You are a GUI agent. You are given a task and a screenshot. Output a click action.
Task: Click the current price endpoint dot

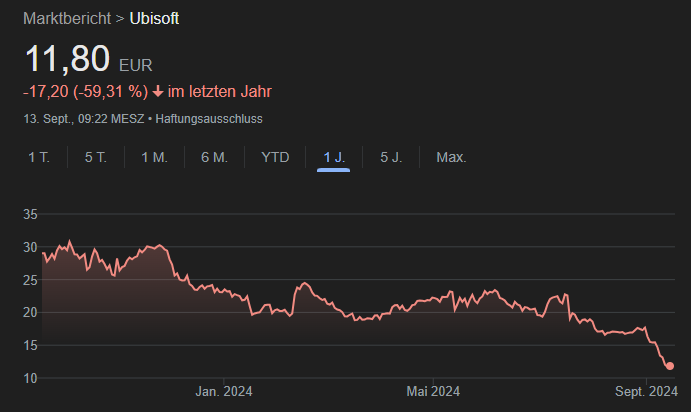(670, 366)
